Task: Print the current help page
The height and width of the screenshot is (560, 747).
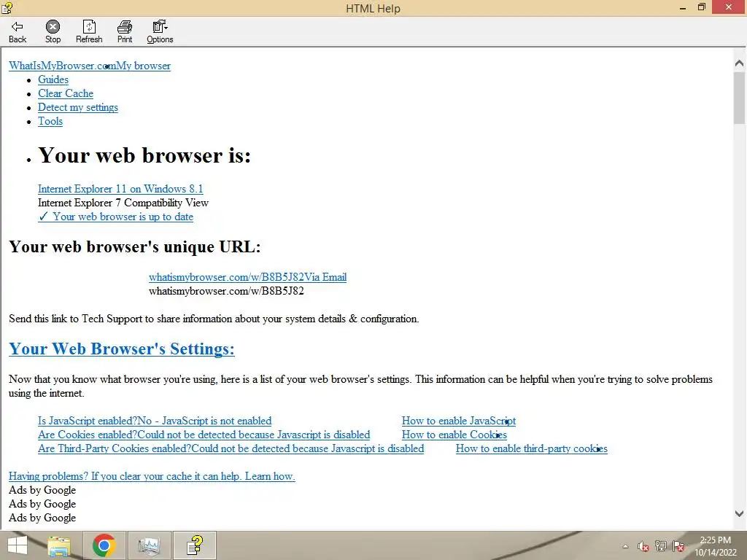Action: 125,32
